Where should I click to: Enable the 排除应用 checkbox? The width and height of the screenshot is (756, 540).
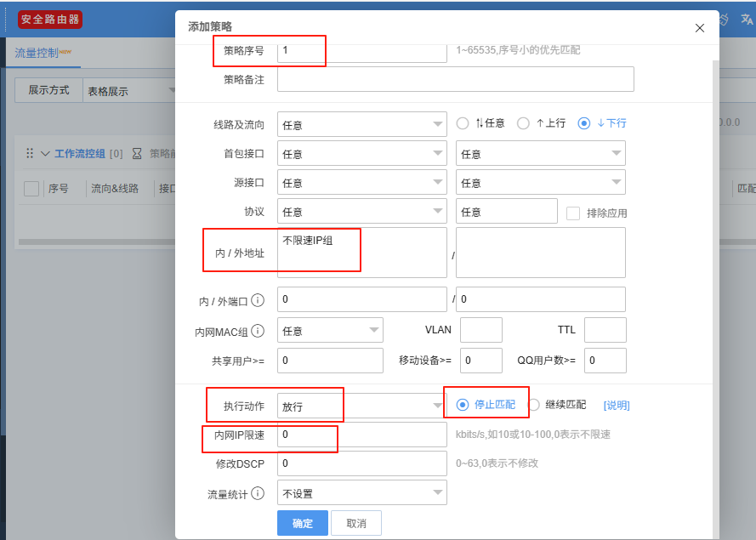coord(573,213)
